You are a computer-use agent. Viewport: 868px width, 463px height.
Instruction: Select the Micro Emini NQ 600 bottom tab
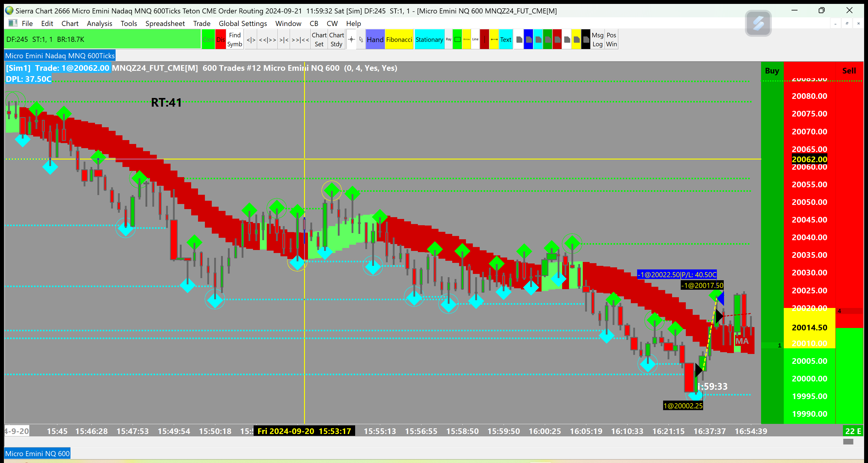pos(37,453)
